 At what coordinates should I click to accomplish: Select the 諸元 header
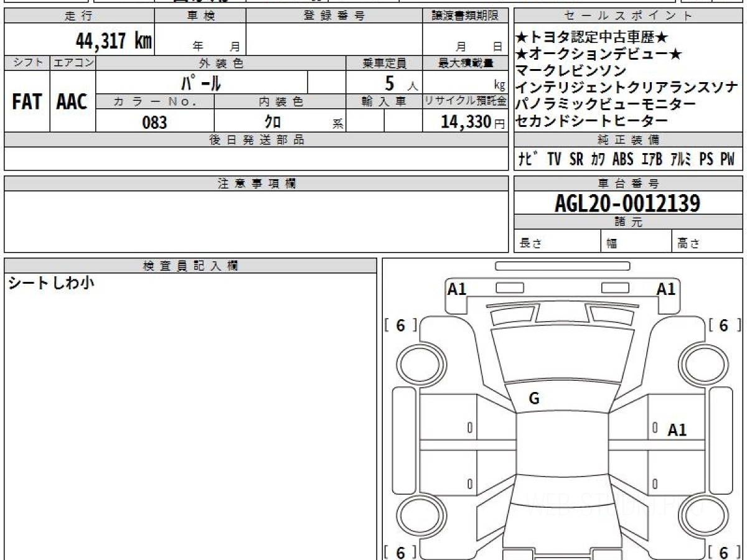[629, 222]
